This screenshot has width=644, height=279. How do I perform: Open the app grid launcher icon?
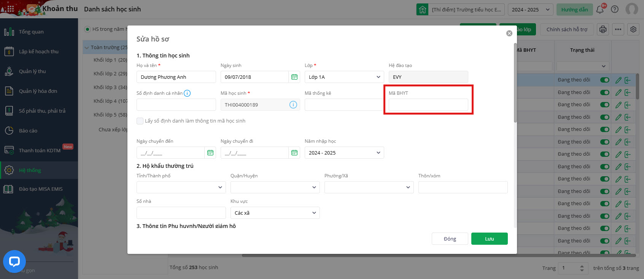(10, 9)
